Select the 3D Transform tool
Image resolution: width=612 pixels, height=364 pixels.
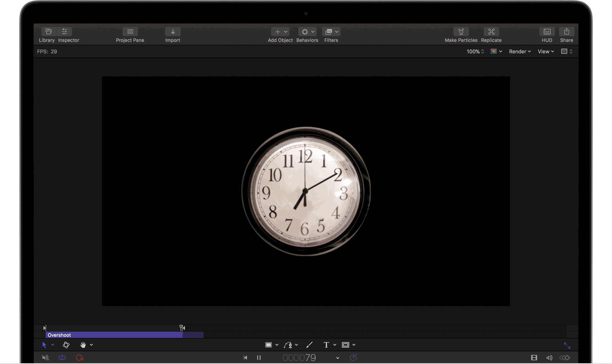66,345
